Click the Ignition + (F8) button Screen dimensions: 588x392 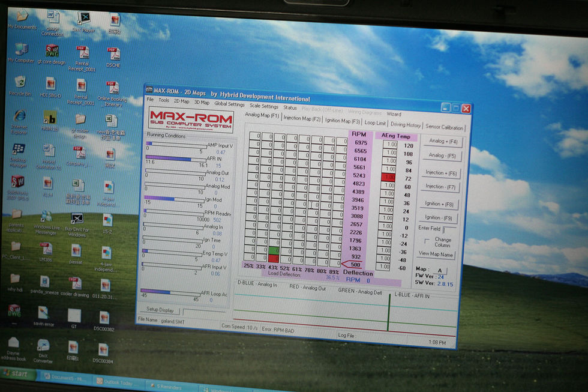[x=439, y=204]
